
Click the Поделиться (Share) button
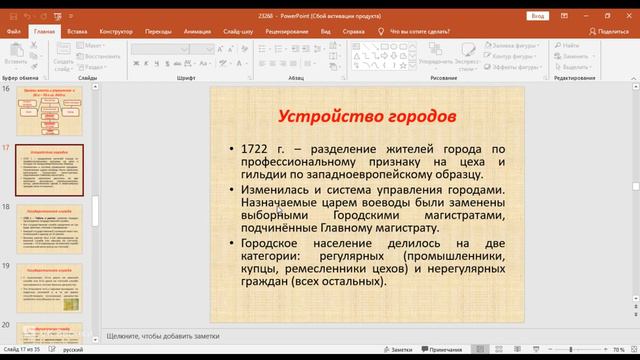click(x=609, y=31)
